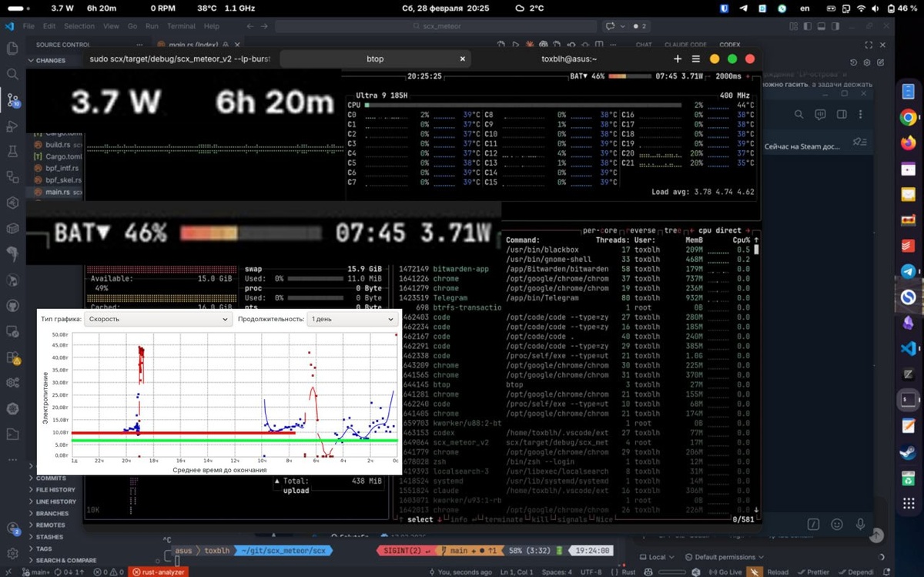924x577 pixels.
Task: Collapse the CHANGES section
Action: pos(51,60)
